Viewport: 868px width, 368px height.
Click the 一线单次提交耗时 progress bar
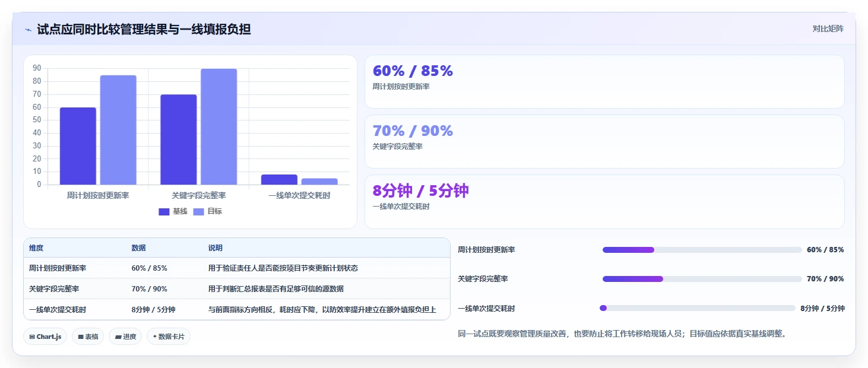(698, 308)
